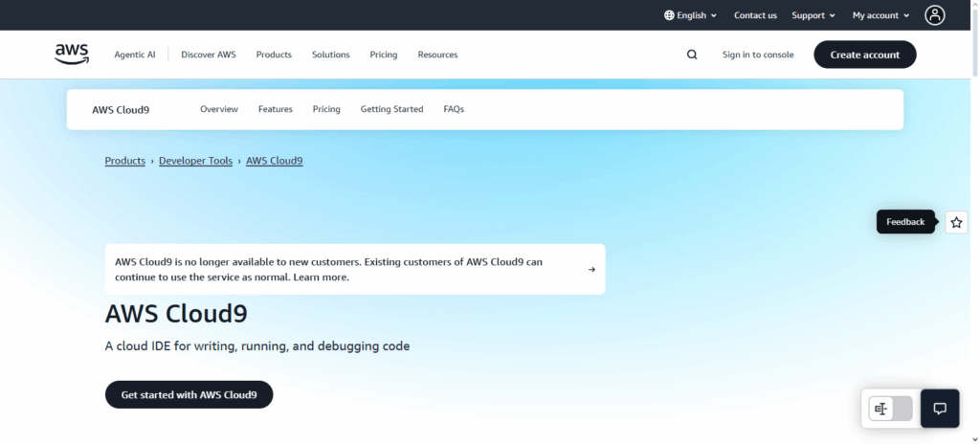Screen dimensions: 980x444
Task: Follow the Developer Tools breadcrumb link
Action: 195,161
